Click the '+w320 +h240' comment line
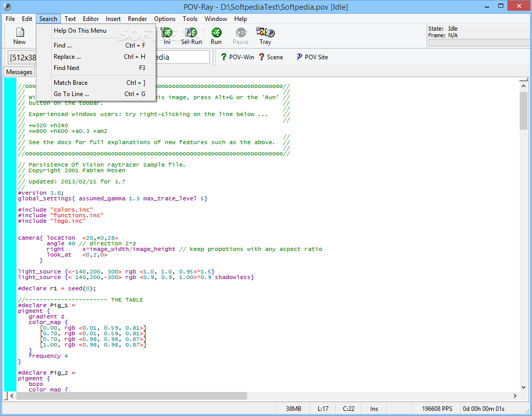Screen dimensions: 532x416 (43, 125)
